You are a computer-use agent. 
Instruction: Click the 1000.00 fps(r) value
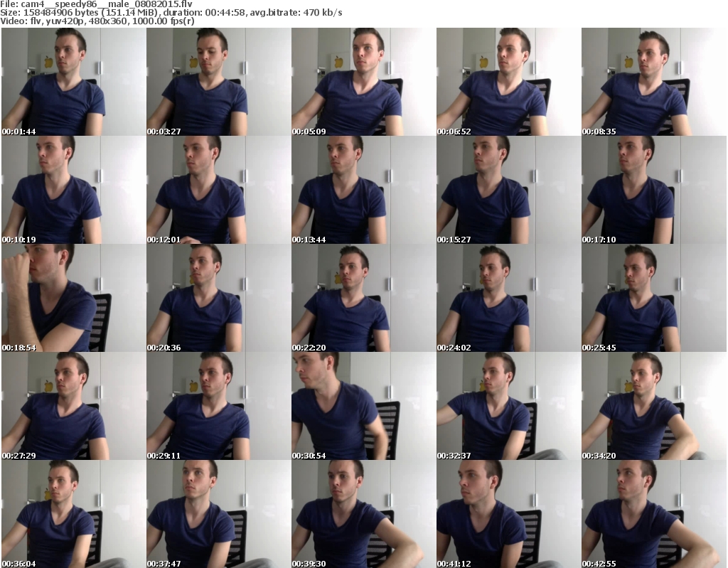coord(164,21)
